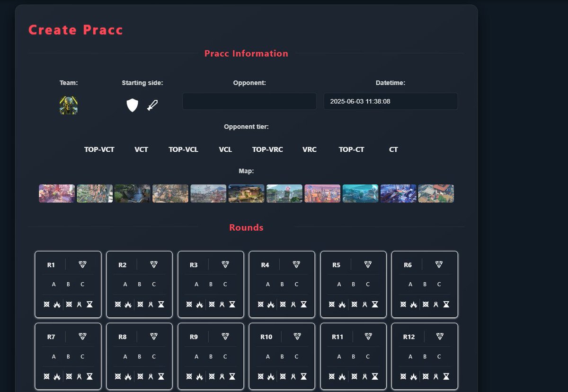Choose site C in round R10
568x392 pixels.
296,357
